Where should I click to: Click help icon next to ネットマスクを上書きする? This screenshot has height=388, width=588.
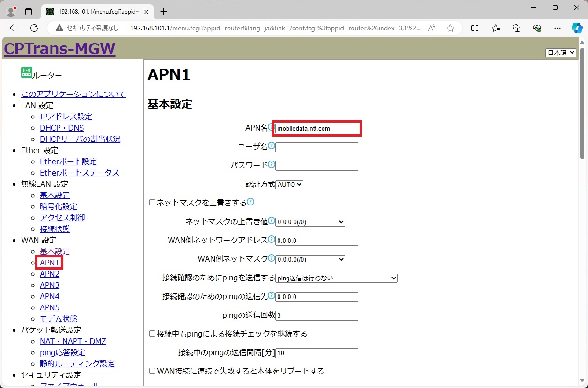tap(250, 202)
